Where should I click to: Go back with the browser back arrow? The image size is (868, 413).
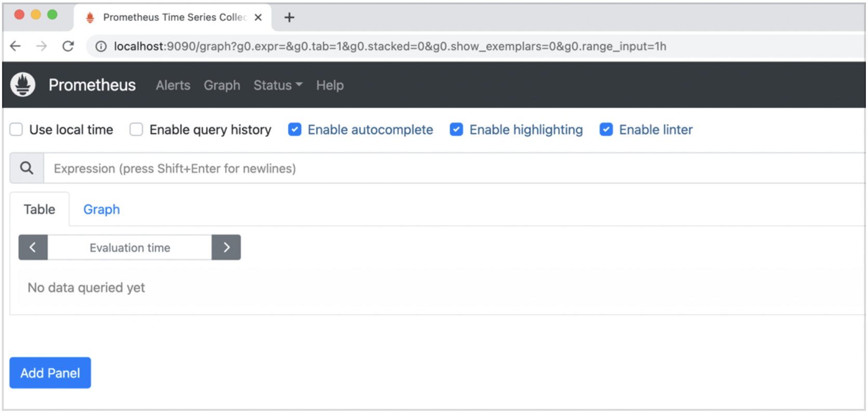point(16,46)
